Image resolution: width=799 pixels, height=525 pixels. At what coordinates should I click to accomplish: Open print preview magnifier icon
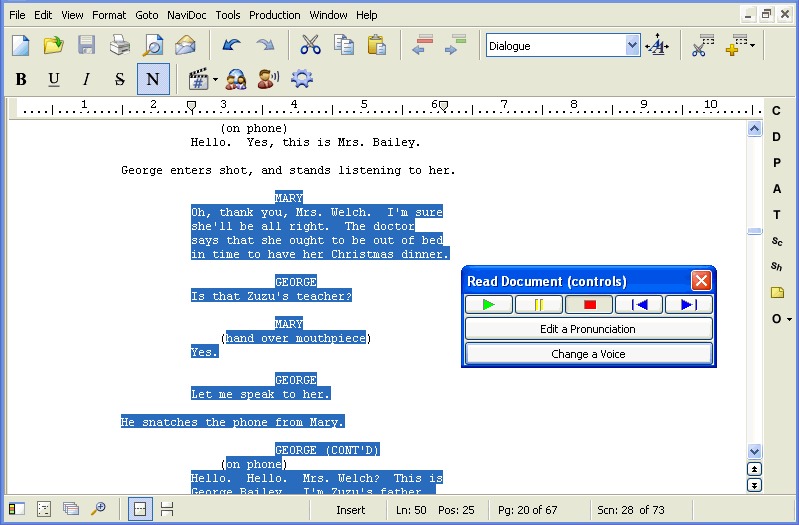point(153,45)
